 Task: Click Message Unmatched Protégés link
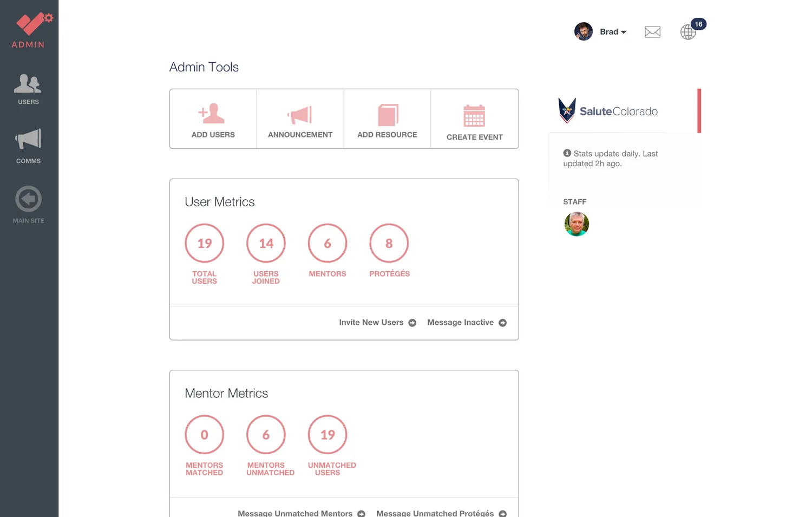(441, 513)
